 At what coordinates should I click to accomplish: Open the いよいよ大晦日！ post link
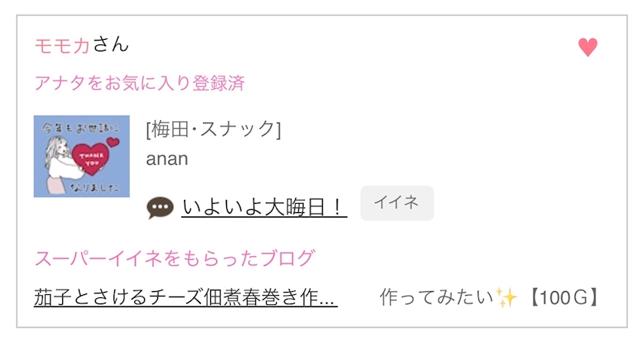pyautogui.click(x=264, y=207)
